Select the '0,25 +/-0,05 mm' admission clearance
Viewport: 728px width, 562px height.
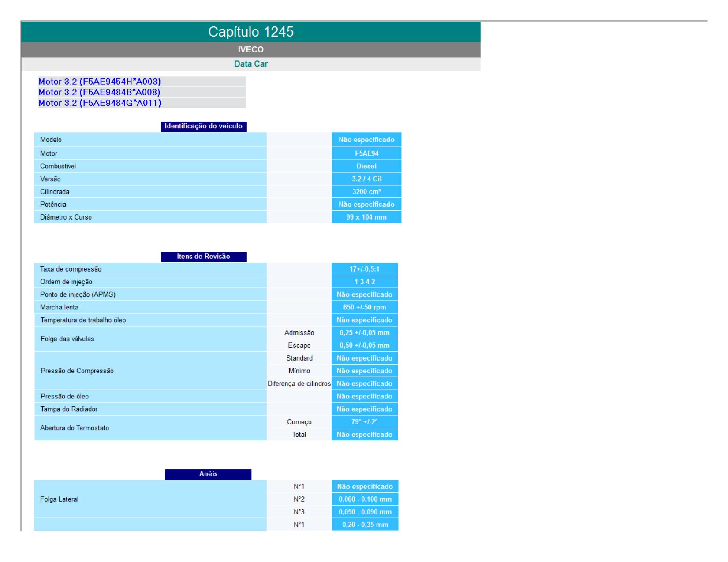tap(365, 333)
